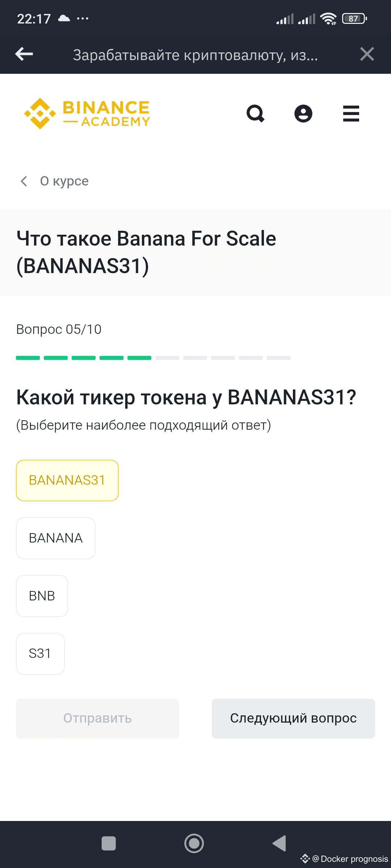
Task: Close the web view with the X icon
Action: tap(367, 54)
